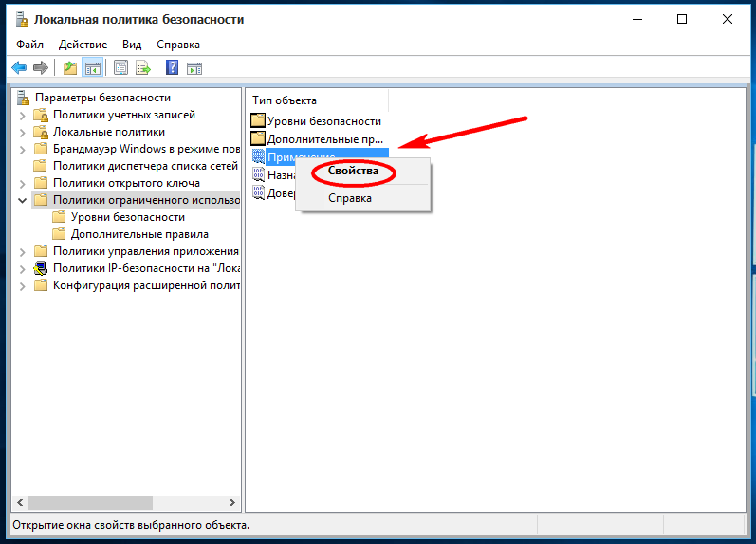Select Дополнительные правила in the tree
This screenshot has height=544, width=756.
(x=139, y=234)
